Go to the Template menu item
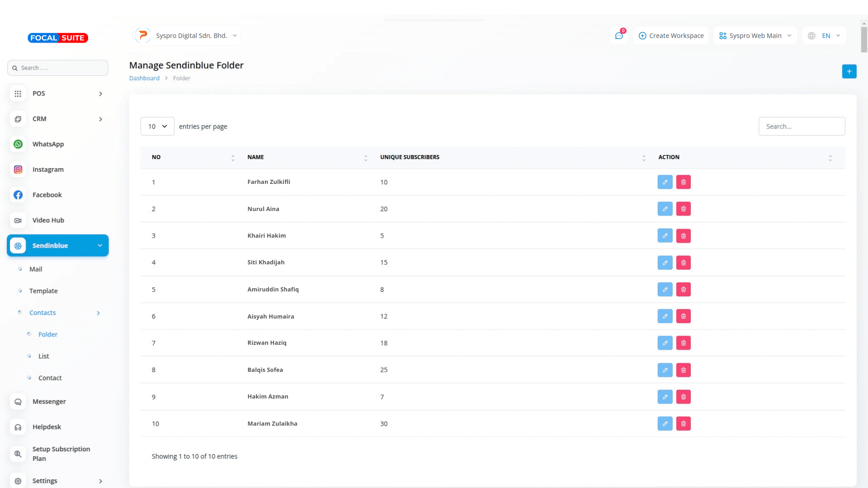Image resolution: width=868 pixels, height=488 pixels. 43,291
